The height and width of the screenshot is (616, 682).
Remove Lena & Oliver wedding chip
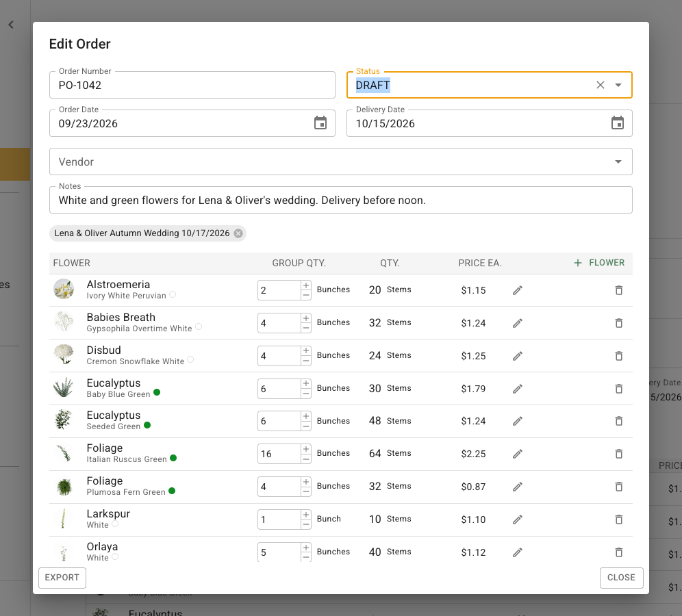[x=238, y=233]
